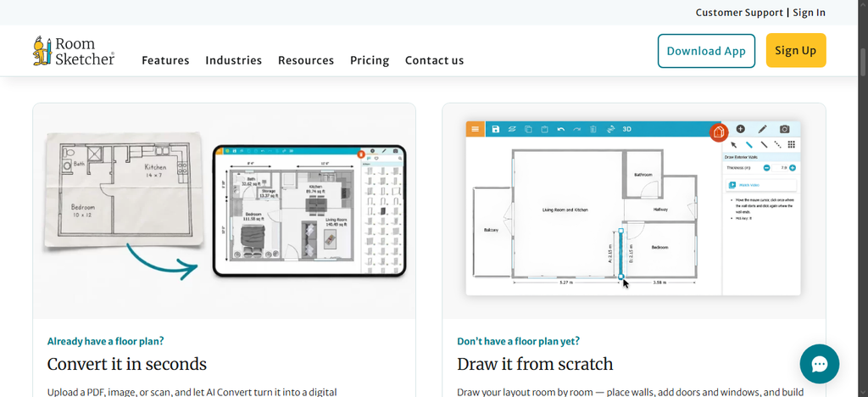Click the plus add icon in editor panel
Image resolution: width=868 pixels, height=397 pixels.
740,129
